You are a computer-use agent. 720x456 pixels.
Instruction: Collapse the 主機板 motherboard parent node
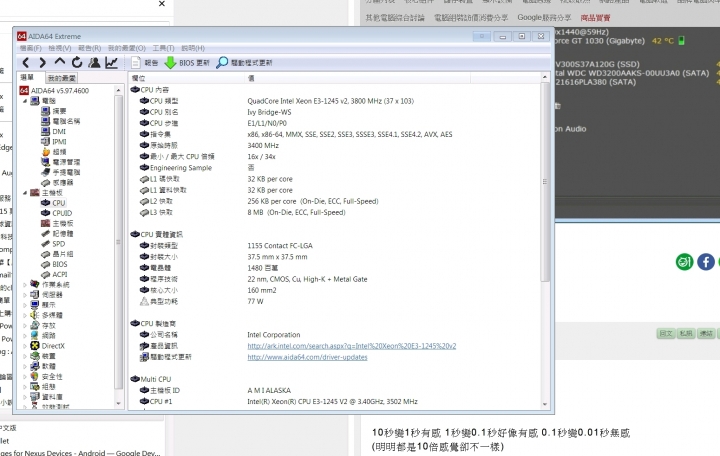[x=25, y=193]
